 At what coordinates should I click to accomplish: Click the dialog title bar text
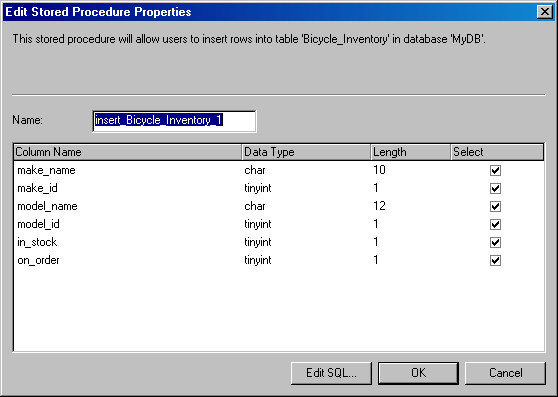pos(98,12)
